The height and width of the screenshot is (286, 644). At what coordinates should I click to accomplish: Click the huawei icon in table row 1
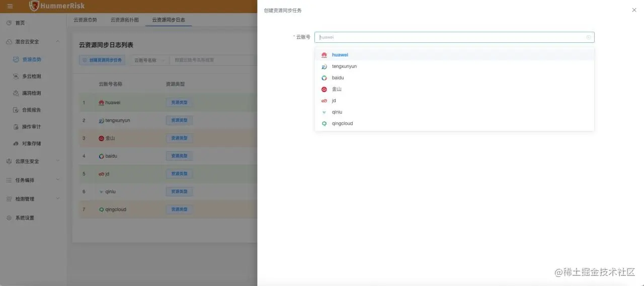[101, 103]
